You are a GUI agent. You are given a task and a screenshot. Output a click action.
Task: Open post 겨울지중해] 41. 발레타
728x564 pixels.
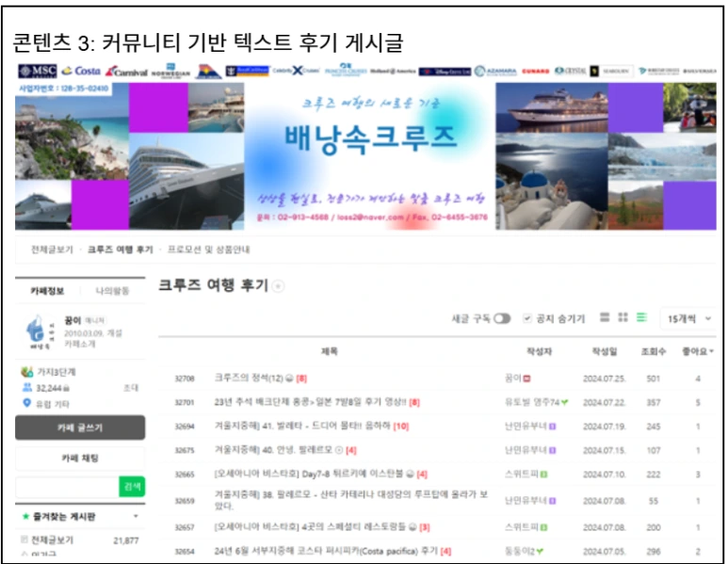[x=302, y=426]
